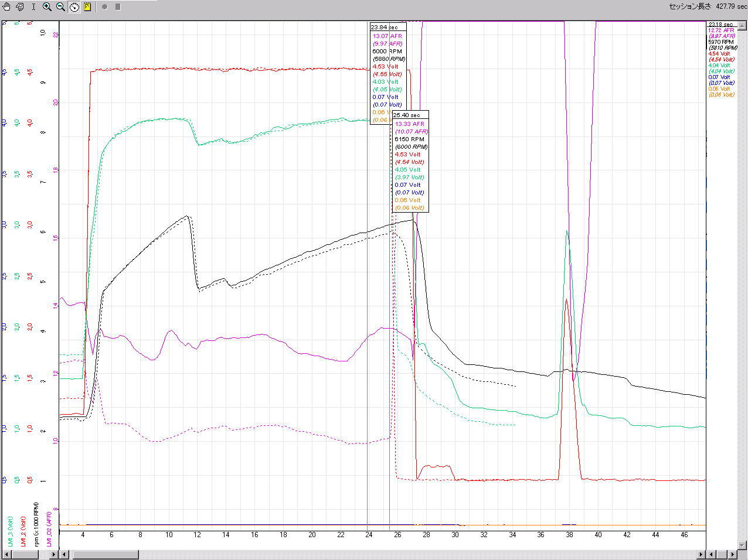Click the "(4.55 Volt)" readout value
Screen dimensions: 748x560
coord(387,74)
